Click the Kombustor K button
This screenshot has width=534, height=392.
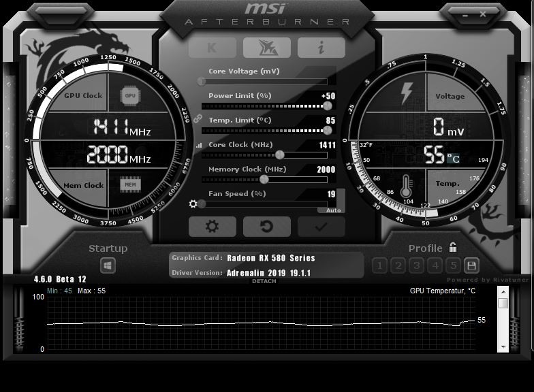click(x=213, y=48)
